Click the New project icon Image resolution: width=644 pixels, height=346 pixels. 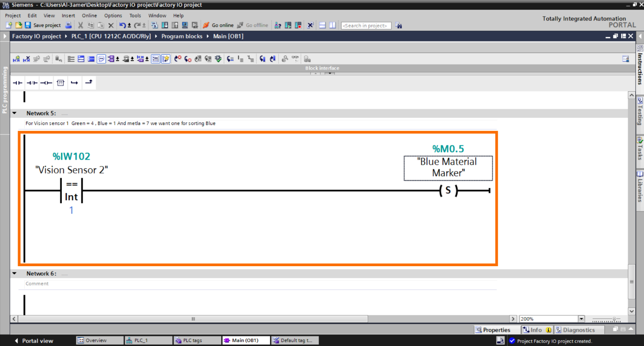[x=9, y=25]
